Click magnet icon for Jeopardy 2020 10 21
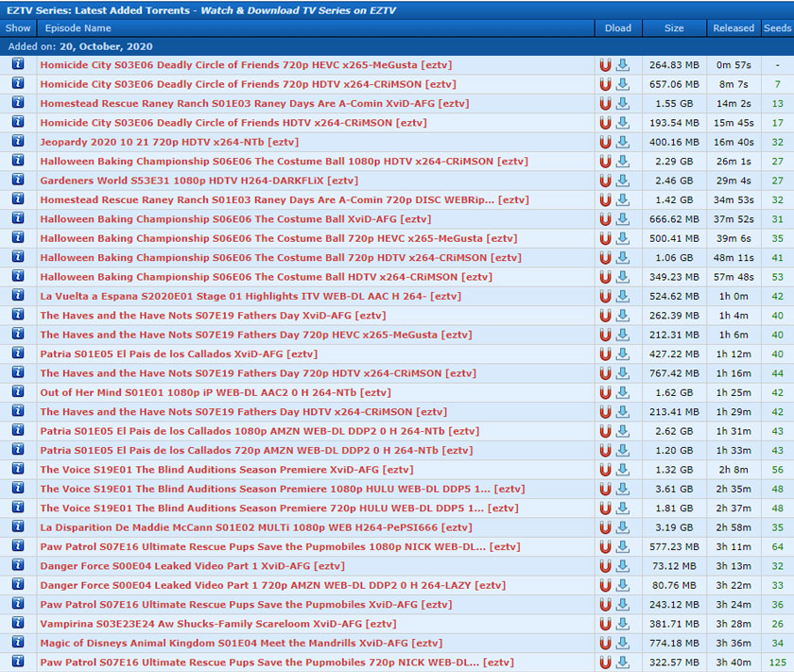Screen dimensions: 794x672 tap(605, 142)
